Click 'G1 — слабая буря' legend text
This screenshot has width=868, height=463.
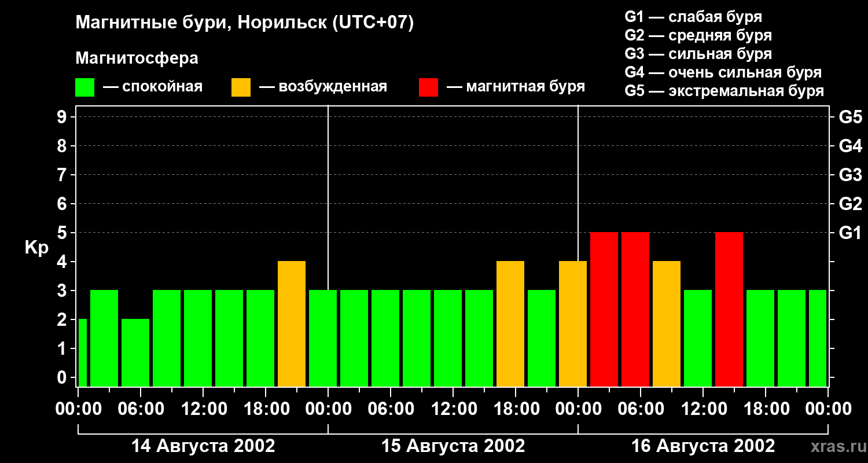pyautogui.click(x=693, y=17)
